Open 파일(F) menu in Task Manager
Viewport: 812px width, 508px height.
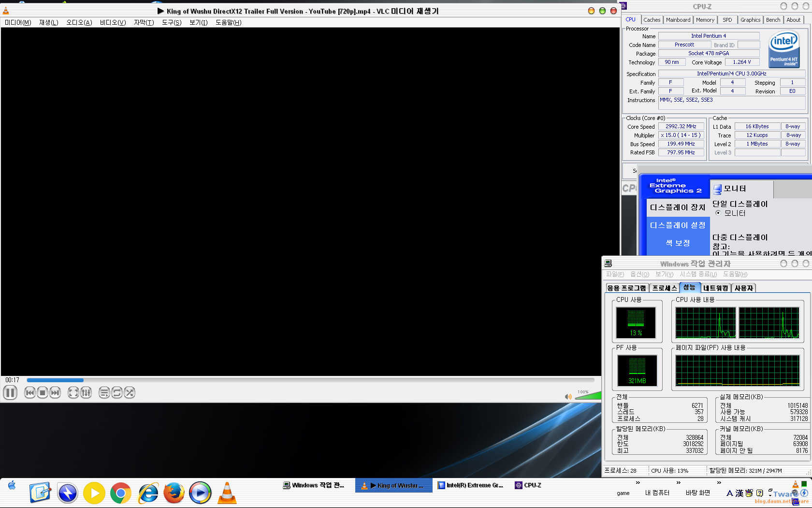[615, 274]
